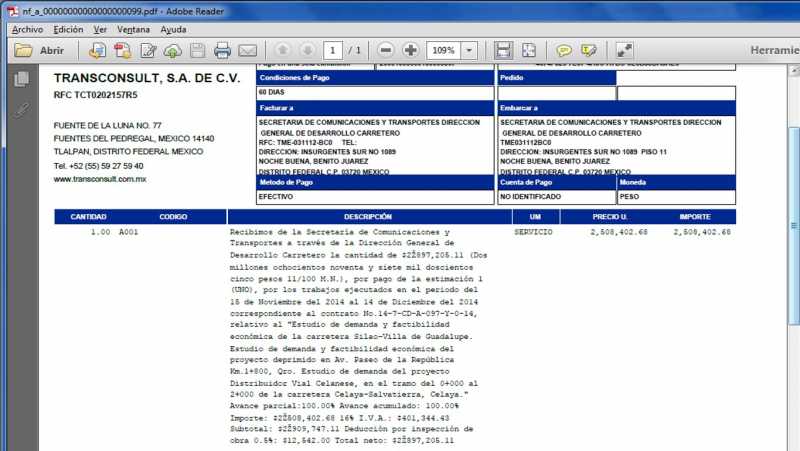Click the Facturar a header
Screen dimensions: 800x451
[x=375, y=108]
